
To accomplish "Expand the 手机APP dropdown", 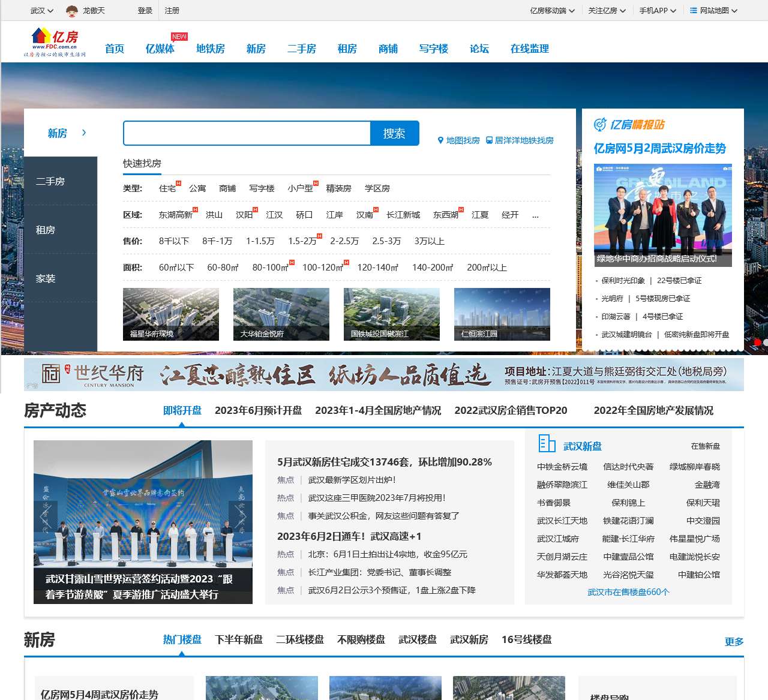I will coord(658,11).
